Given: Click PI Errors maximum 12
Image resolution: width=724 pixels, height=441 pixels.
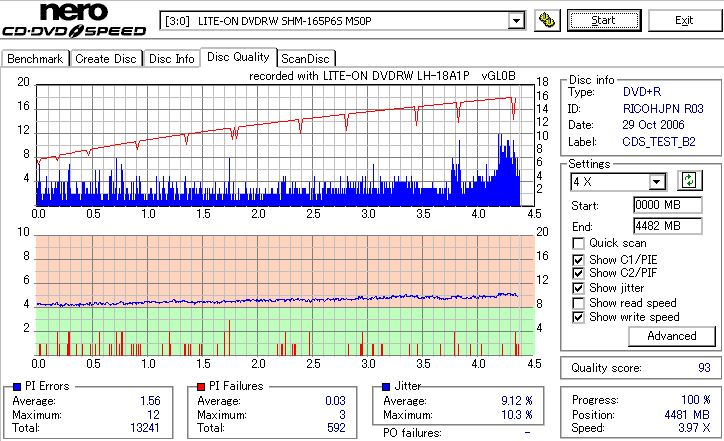Looking at the screenshot, I should pos(153,415).
